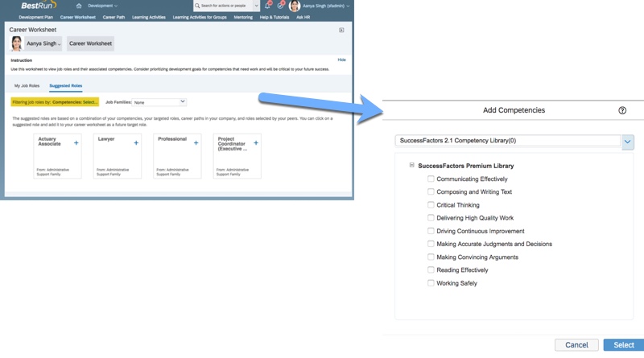
Task: Click the Cancel button
Action: (x=576, y=345)
